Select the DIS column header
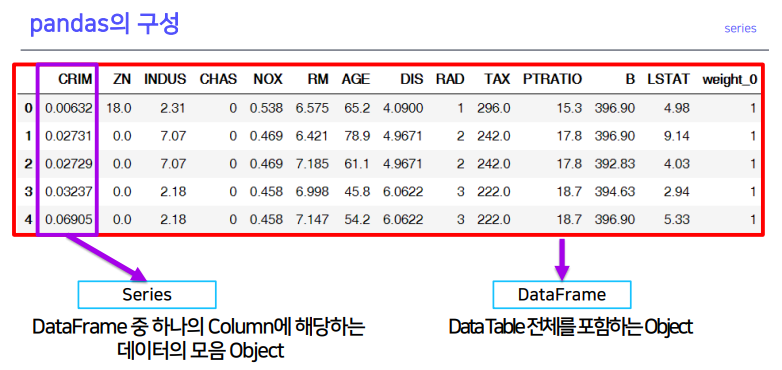The image size is (782, 370). point(411,79)
